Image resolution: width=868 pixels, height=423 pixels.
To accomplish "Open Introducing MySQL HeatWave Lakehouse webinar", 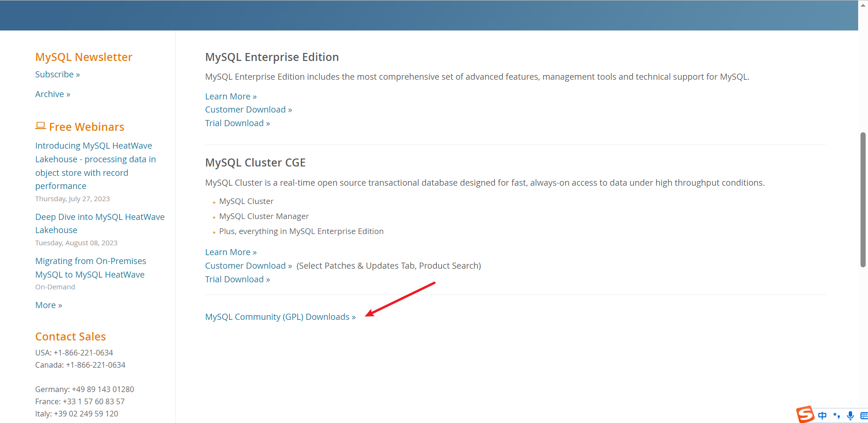I will (96, 166).
